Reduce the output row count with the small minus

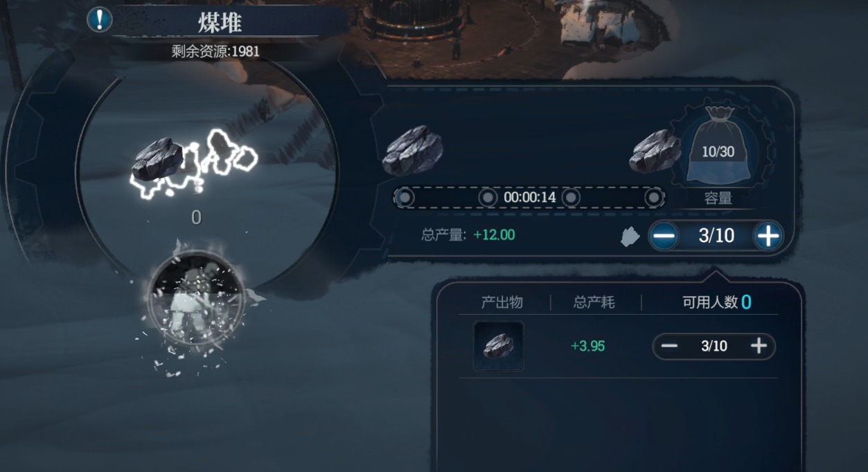tap(670, 346)
